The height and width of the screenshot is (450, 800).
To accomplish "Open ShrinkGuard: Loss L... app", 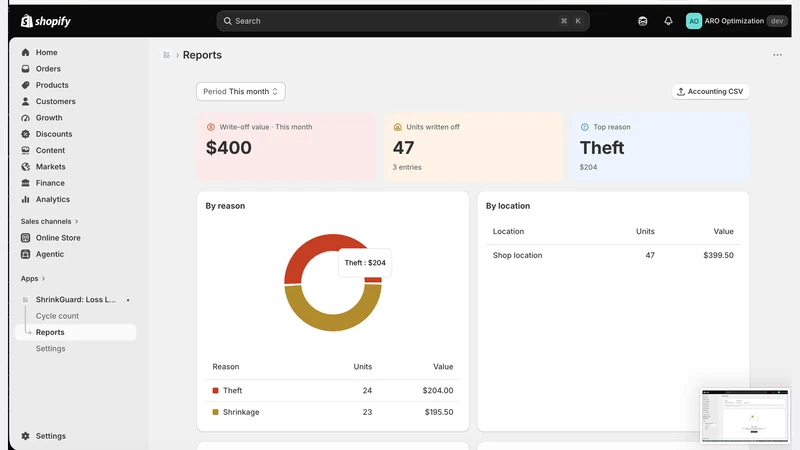I will 76,299.
